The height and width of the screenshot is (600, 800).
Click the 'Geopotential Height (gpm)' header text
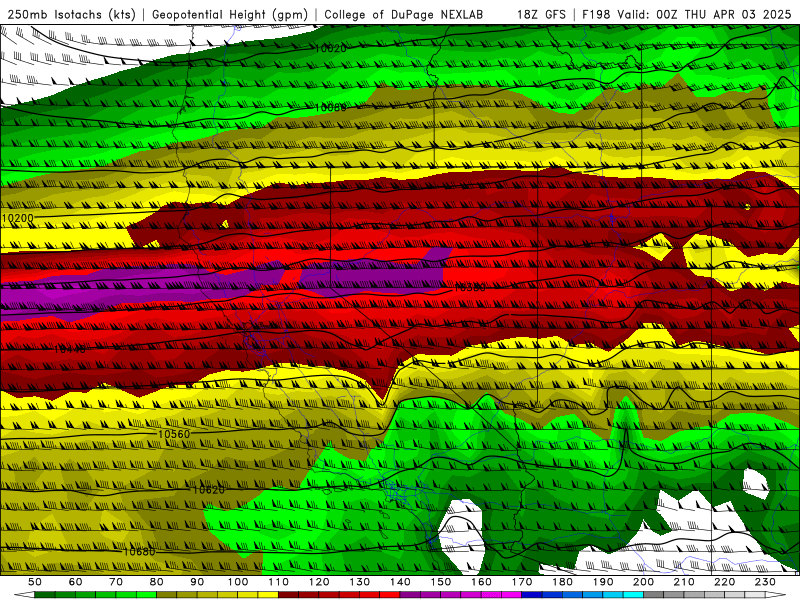pyautogui.click(x=230, y=15)
